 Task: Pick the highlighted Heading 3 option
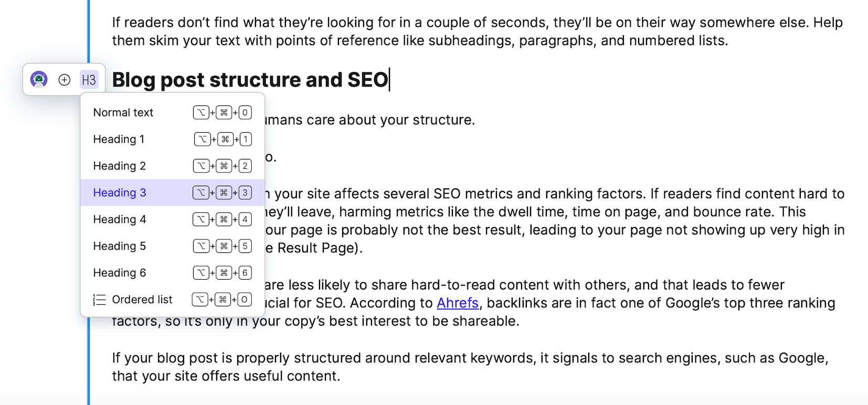120,193
